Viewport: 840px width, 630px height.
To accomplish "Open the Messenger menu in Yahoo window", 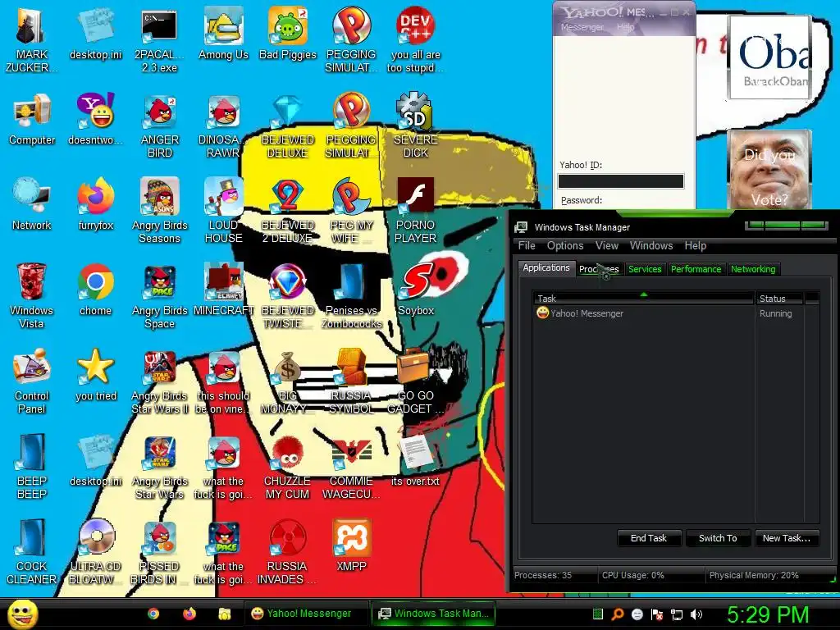I will 582,27.
